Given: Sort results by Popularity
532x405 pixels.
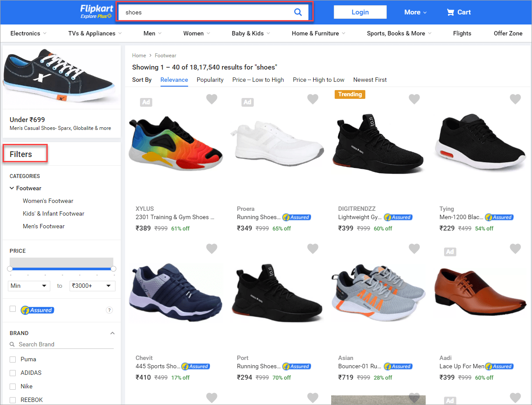Looking at the screenshot, I should click(210, 80).
